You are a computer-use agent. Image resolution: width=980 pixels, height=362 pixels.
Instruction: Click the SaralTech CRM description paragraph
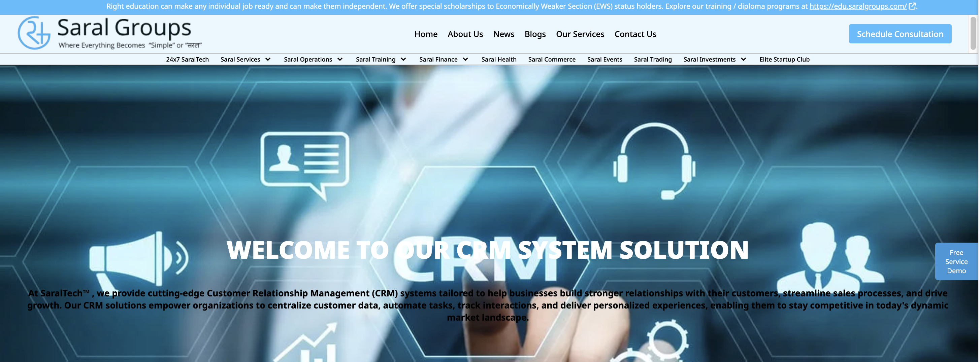tap(488, 305)
